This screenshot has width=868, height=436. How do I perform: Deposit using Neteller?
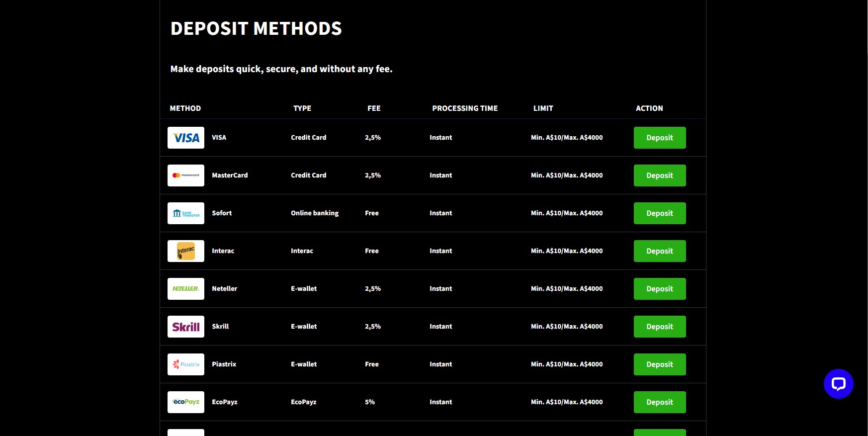[x=660, y=289]
